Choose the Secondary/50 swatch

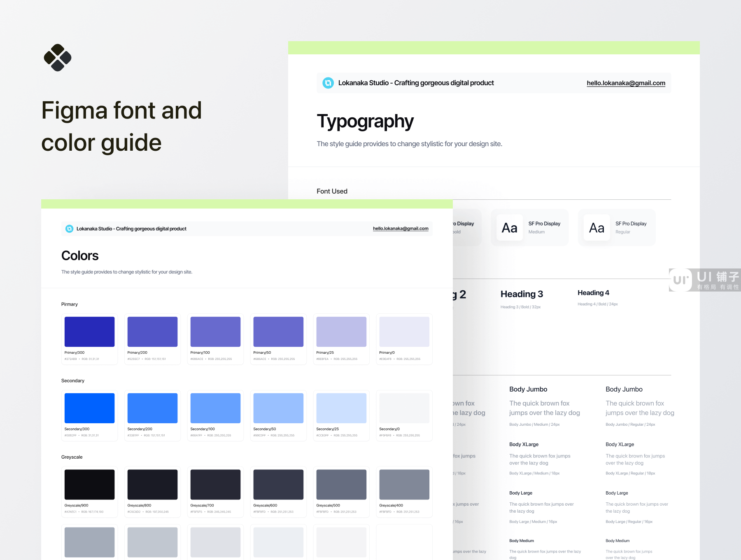pos(278,408)
